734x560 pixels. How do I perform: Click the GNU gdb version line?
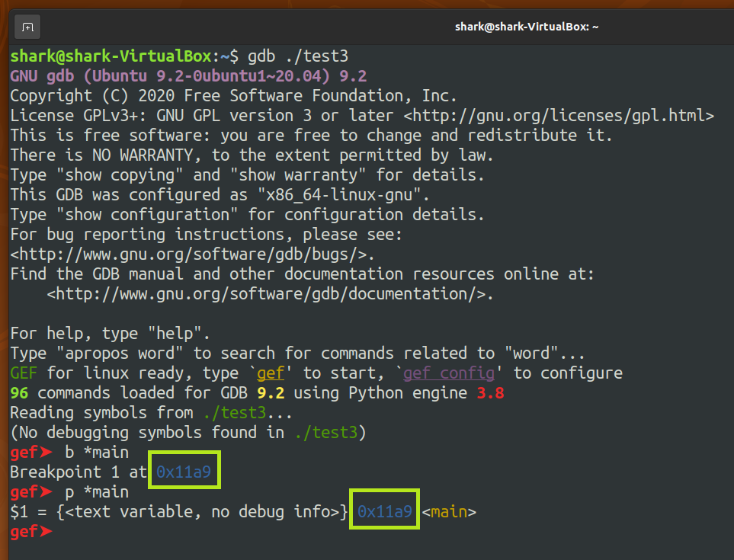pos(188,75)
